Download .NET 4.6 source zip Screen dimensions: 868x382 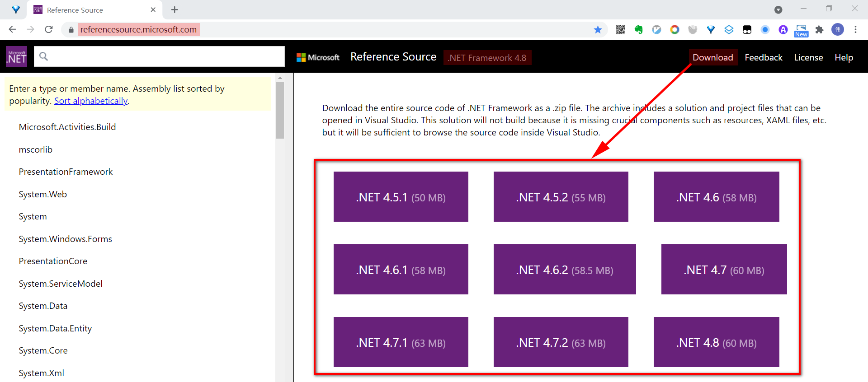point(717,196)
